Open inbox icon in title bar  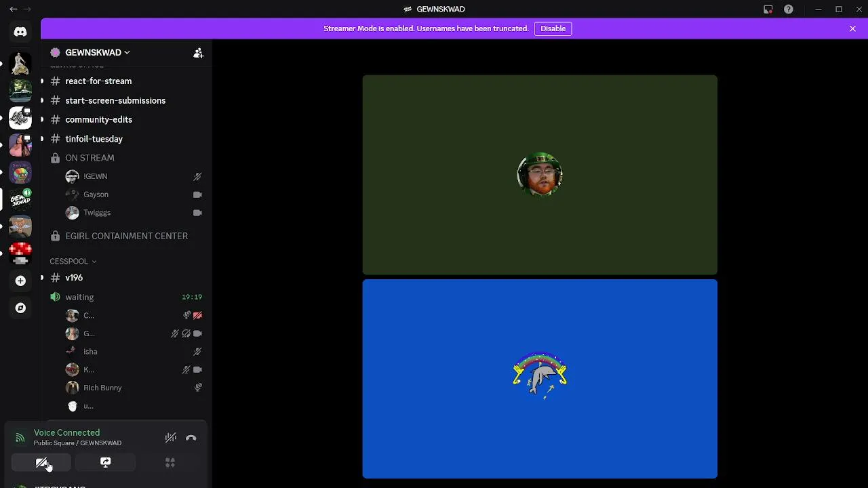[768, 9]
